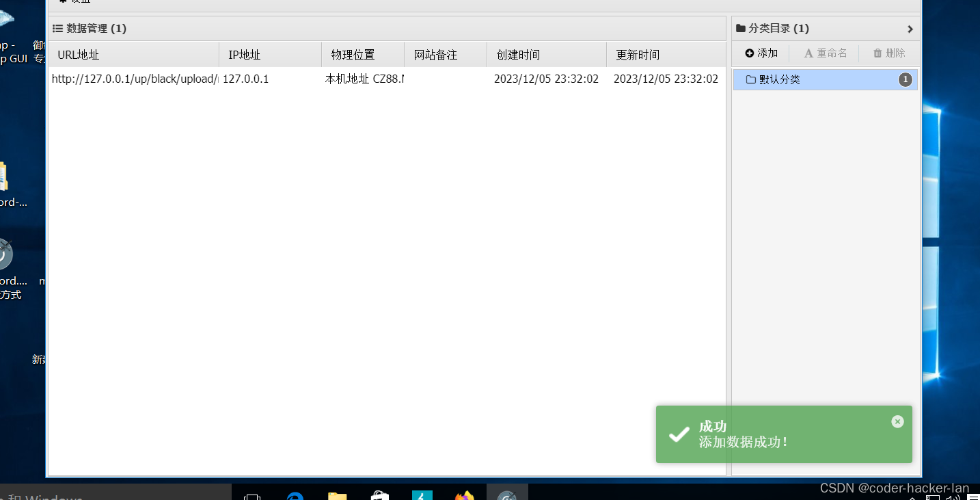The height and width of the screenshot is (500, 980).
Task: Click the folder icon beside 分类目录 title
Action: [x=741, y=29]
